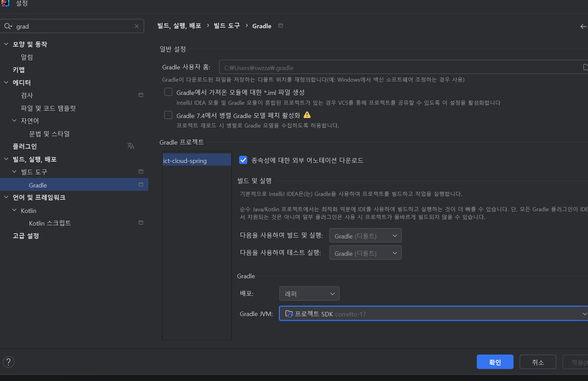Collapse the 빌드 도구 tree node

(x=14, y=171)
